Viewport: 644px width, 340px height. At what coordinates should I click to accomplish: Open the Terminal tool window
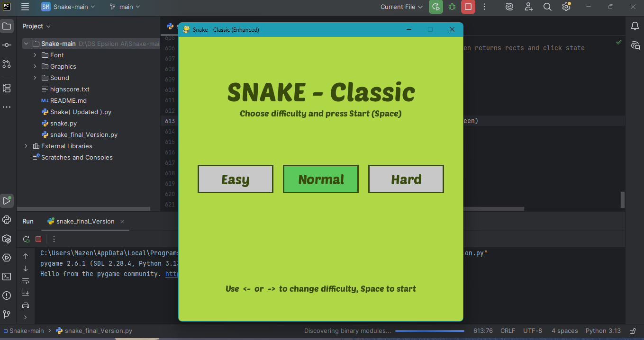(x=7, y=277)
